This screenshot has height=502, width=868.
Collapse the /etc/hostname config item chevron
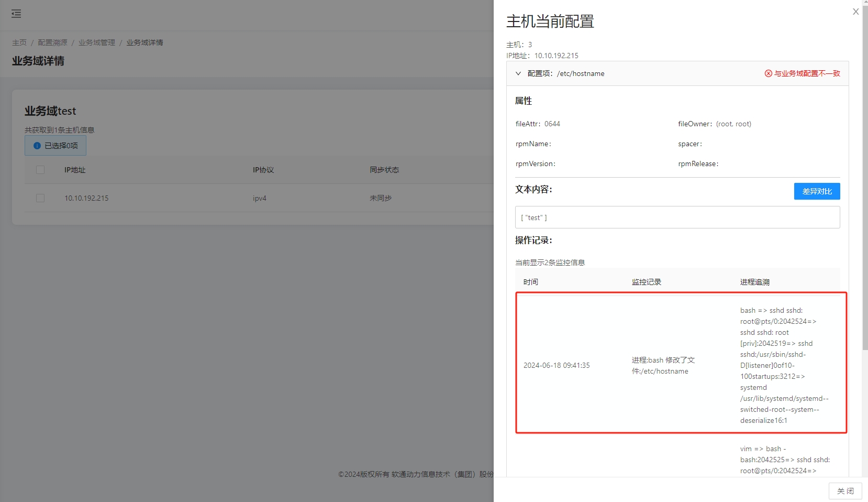[518, 73]
